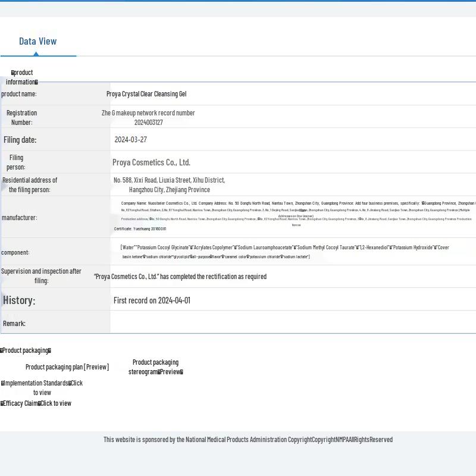Click to view the Efficacy Claim

click(x=36, y=403)
